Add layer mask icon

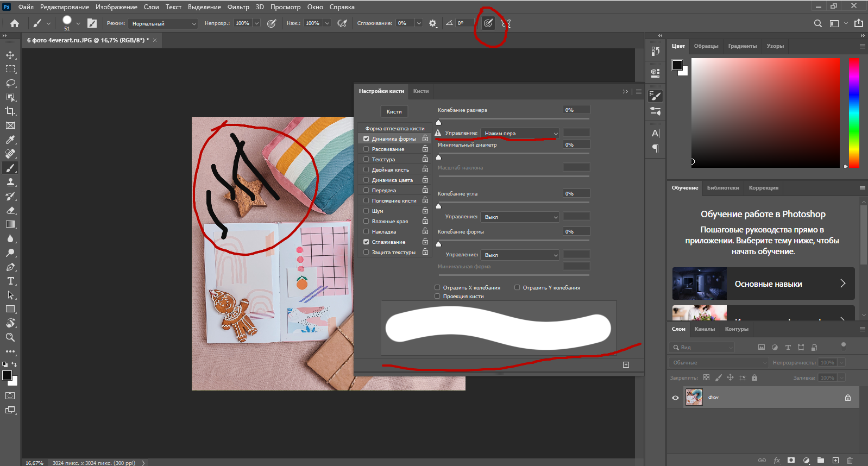click(x=791, y=460)
